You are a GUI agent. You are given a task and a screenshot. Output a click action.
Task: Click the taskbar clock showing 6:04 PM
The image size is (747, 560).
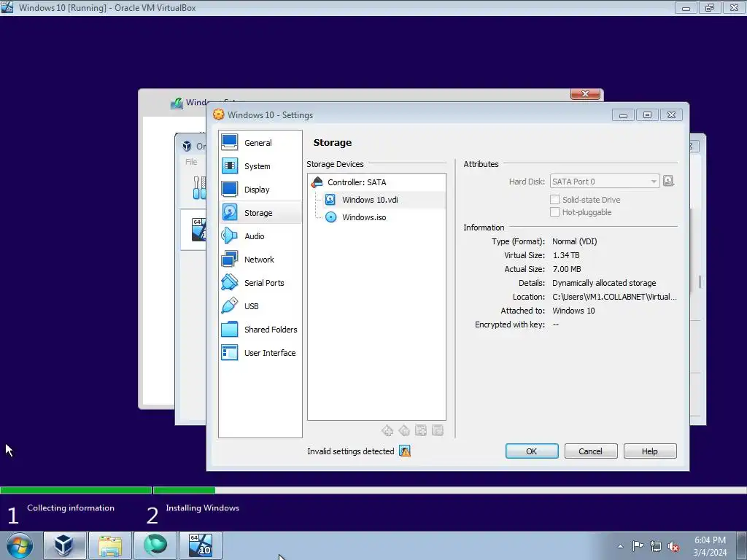pos(710,545)
